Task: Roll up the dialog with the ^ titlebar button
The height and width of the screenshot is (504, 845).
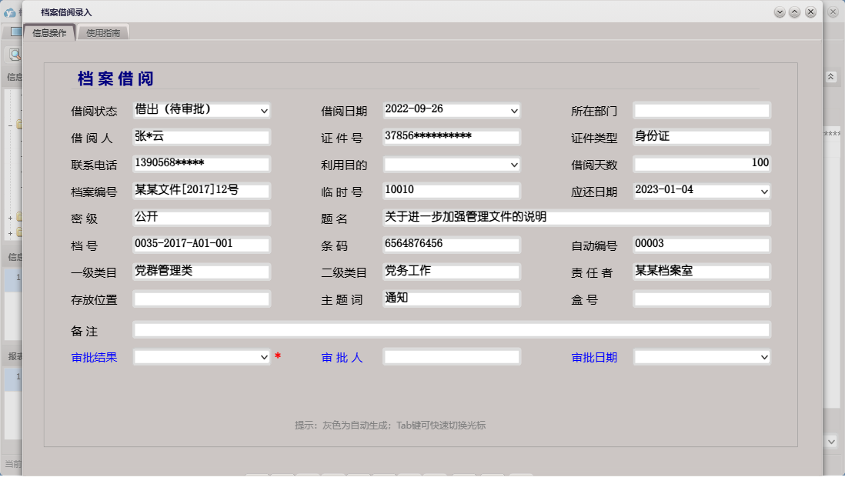Action: tap(794, 12)
